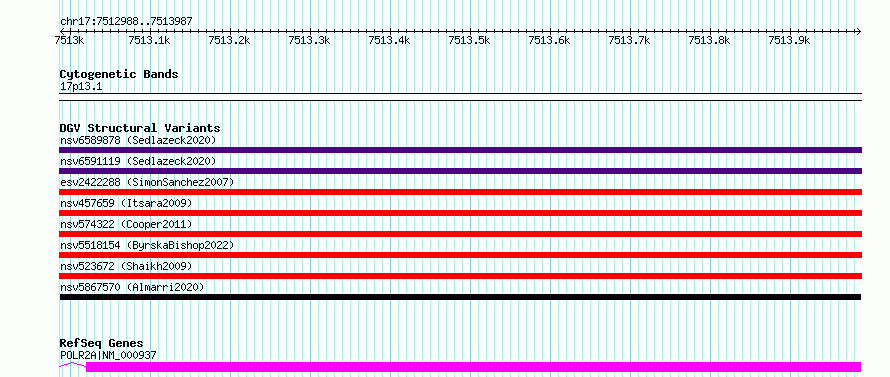Click red bar under nsv574322
The image size is (890, 377).
460,234
